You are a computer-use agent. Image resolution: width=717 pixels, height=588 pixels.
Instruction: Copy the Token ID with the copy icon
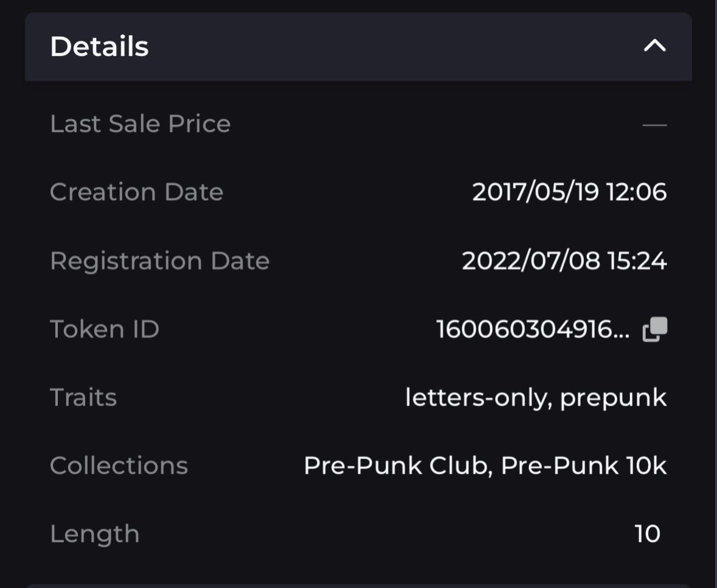click(x=655, y=329)
